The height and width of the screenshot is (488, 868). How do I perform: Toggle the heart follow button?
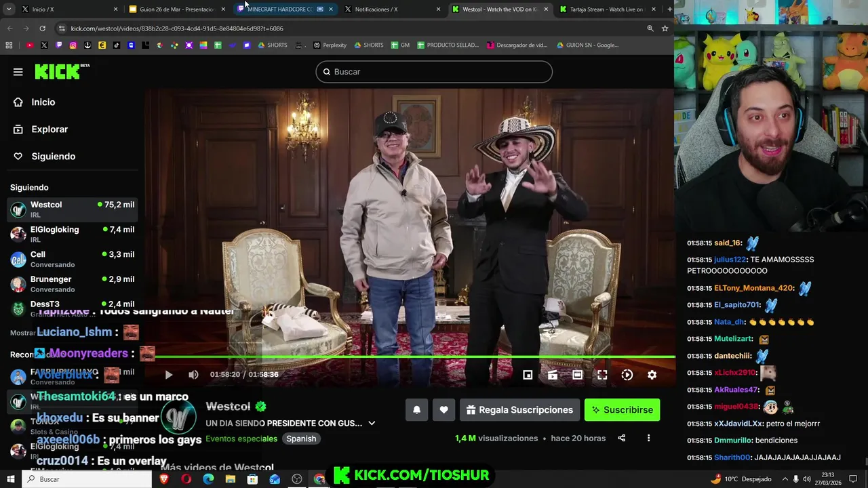click(443, 409)
